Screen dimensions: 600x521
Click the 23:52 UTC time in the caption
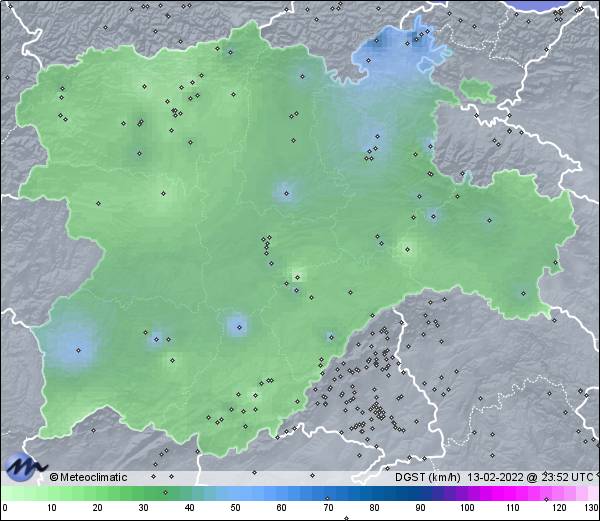566,477
